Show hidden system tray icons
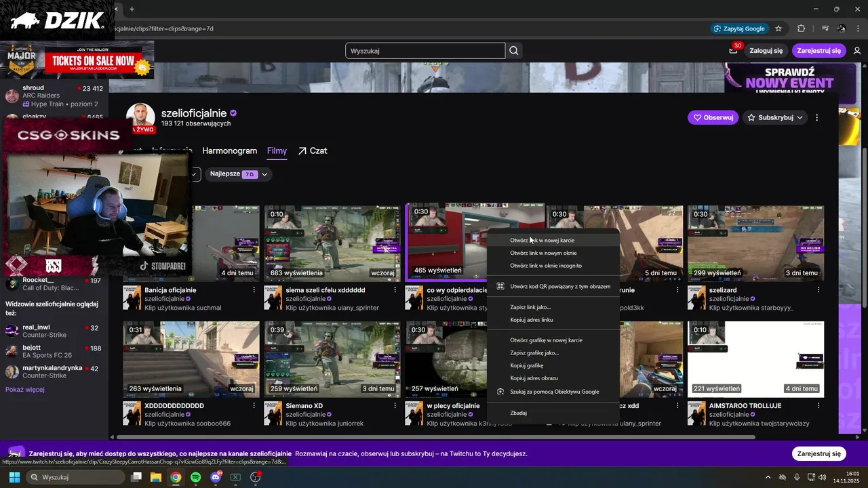Image resolution: width=868 pixels, height=488 pixels. (x=768, y=477)
